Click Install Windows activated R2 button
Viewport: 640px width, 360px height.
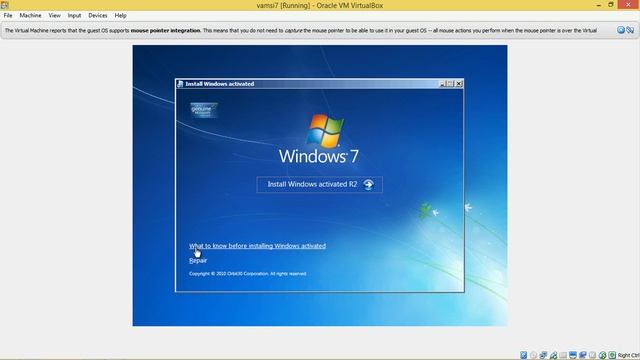[320, 184]
